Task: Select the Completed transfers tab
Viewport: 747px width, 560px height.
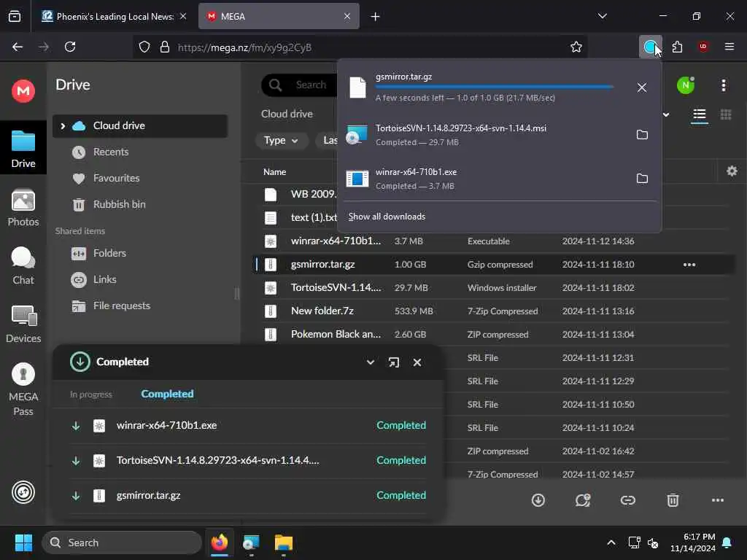Action: tap(167, 394)
